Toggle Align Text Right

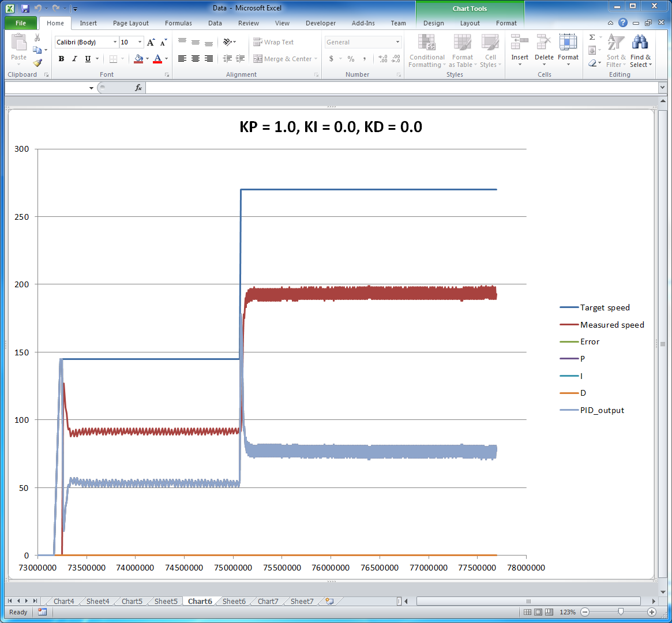pos(209,59)
